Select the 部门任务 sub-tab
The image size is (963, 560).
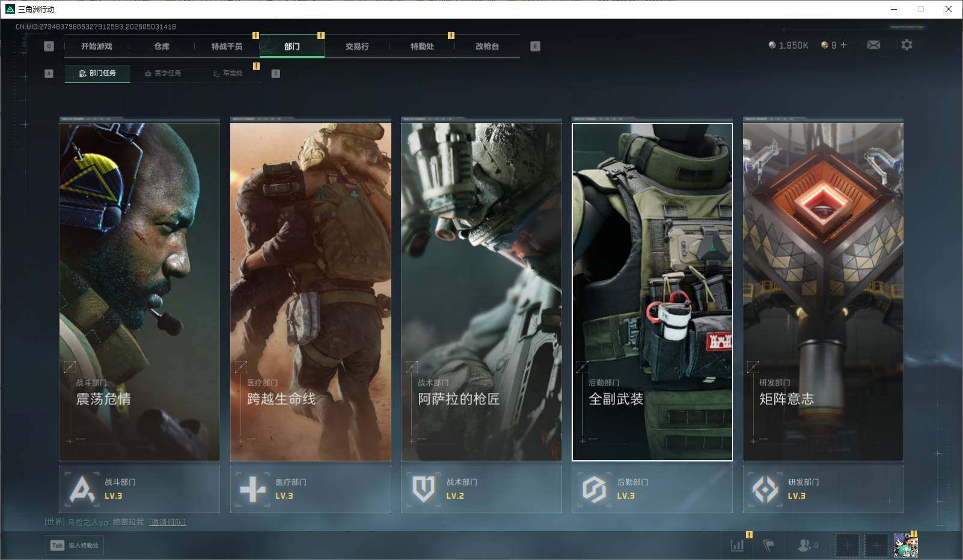click(97, 73)
